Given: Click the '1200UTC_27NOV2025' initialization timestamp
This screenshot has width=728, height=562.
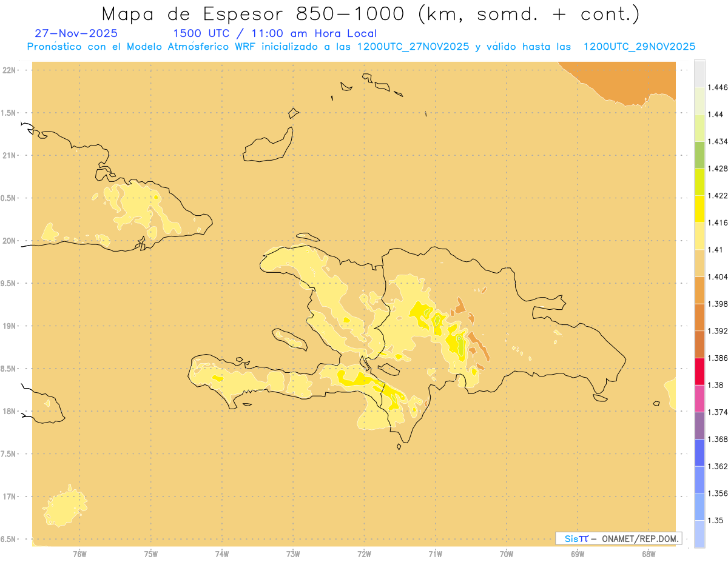Looking at the screenshot, I should point(413,47).
